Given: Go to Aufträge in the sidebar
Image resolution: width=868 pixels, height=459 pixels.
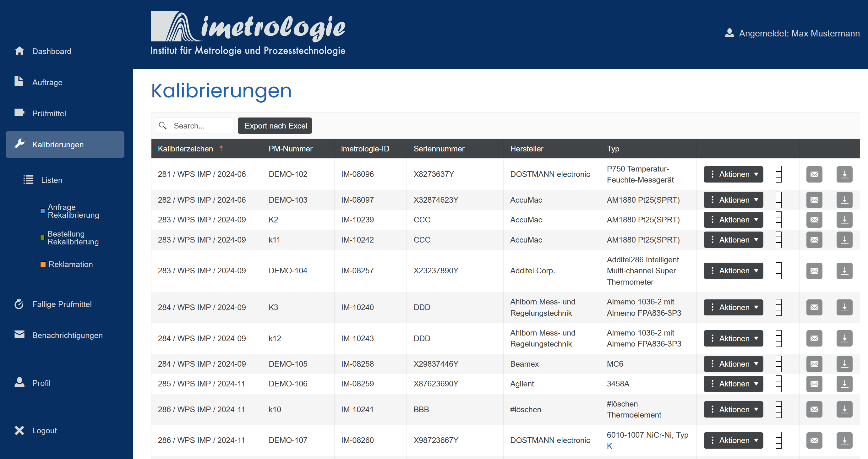Looking at the screenshot, I should pyautogui.click(x=65, y=82).
